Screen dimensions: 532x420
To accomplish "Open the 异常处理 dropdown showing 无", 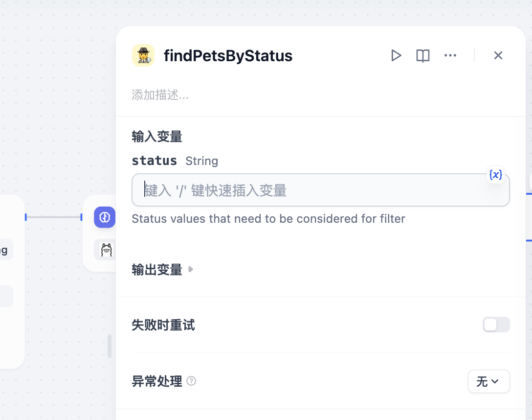I will point(488,381).
